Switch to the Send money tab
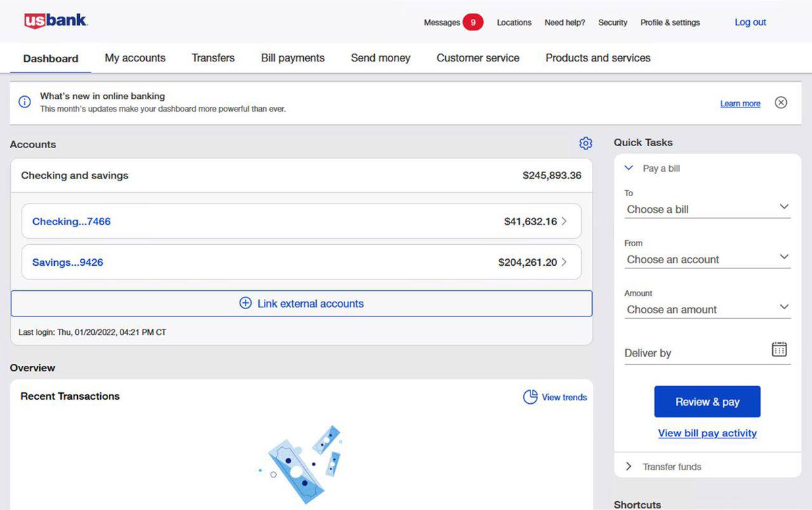The image size is (812, 510). pos(380,58)
